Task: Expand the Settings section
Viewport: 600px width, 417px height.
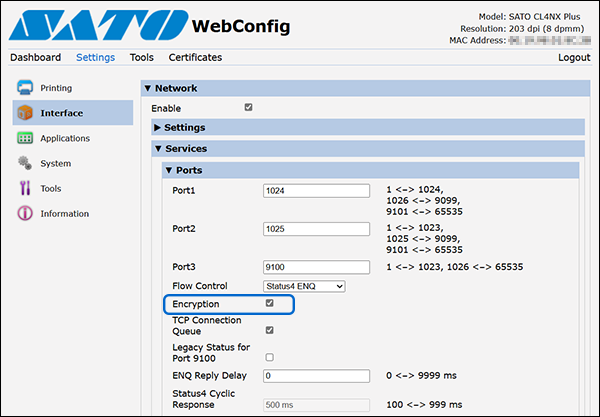Action: tap(184, 127)
